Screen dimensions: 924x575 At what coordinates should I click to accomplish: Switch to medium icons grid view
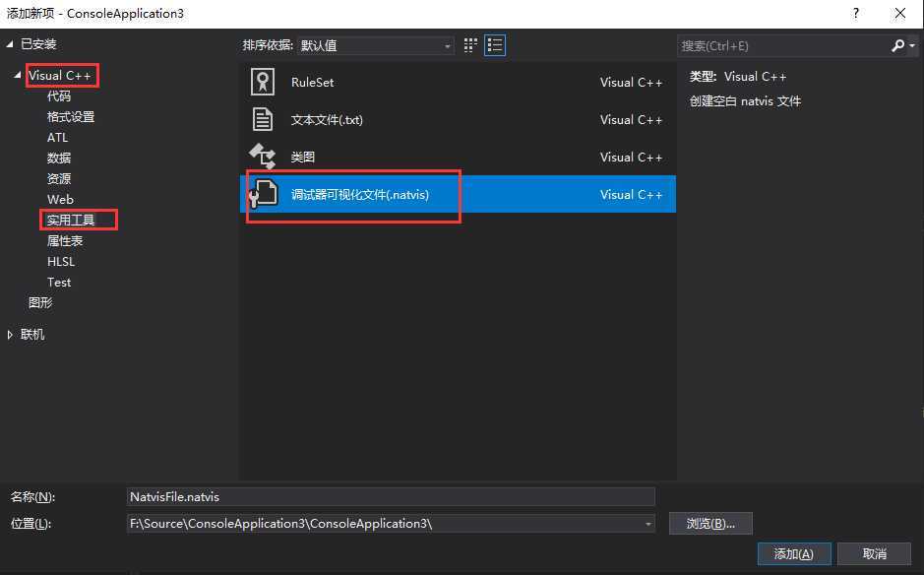pos(470,45)
